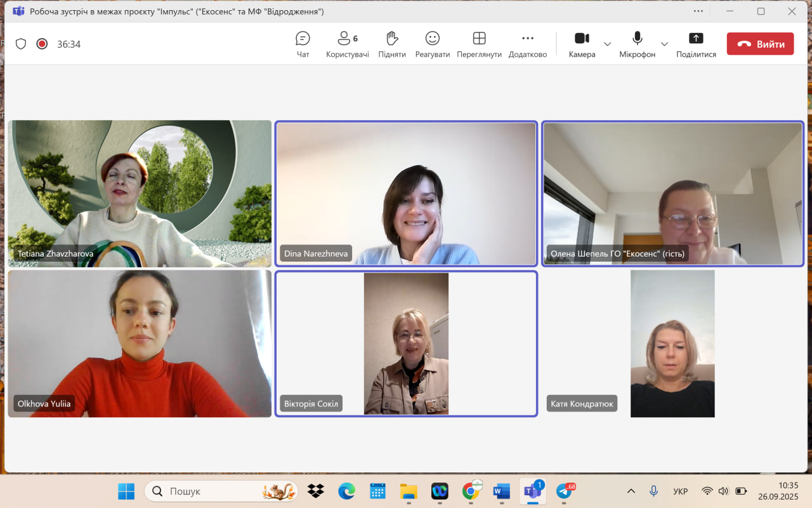Open title bar three-dots menu
This screenshot has width=812, height=508.
click(698, 11)
